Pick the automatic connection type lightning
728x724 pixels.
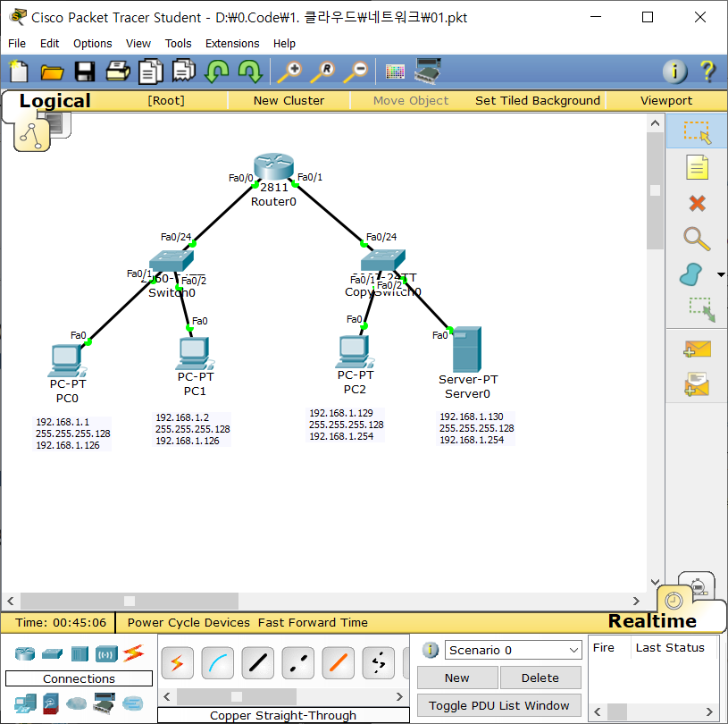178,662
